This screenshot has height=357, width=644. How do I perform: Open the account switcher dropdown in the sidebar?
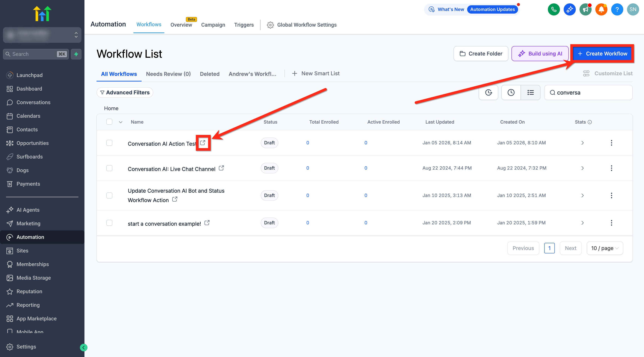coord(42,35)
